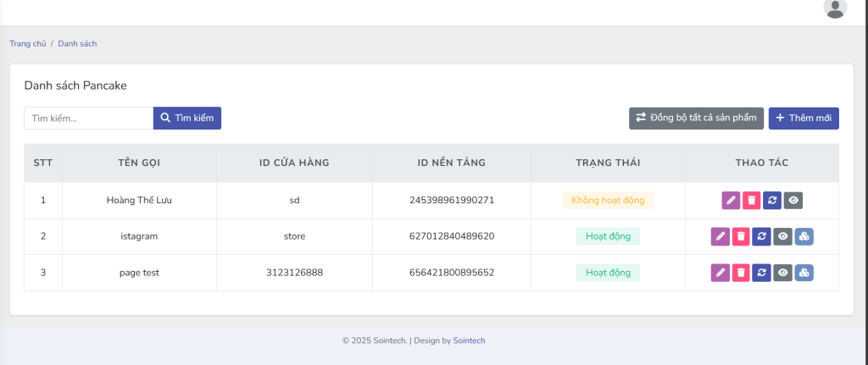Viewport: 868px width, 365px height.
Task: Click the sync icon for page test
Action: coord(761,273)
